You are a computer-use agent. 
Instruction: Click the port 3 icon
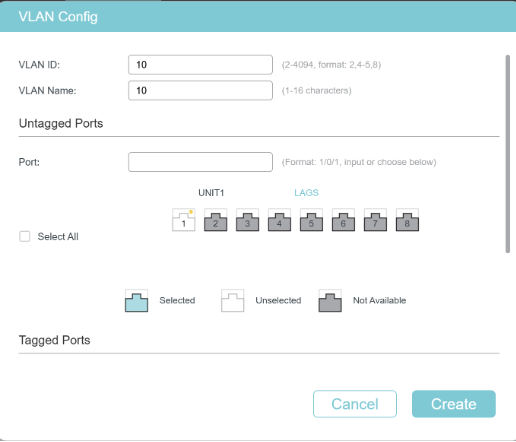point(248,220)
